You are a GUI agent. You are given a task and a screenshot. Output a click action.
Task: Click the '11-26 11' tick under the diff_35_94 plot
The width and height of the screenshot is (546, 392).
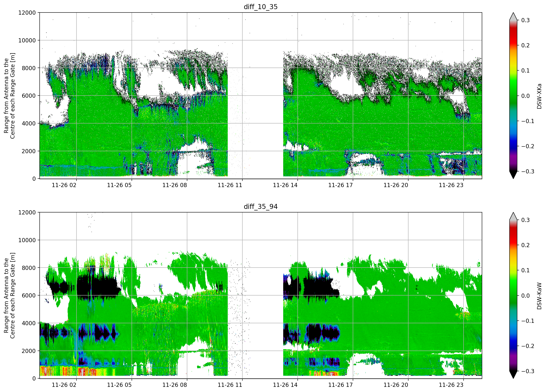[x=230, y=385]
